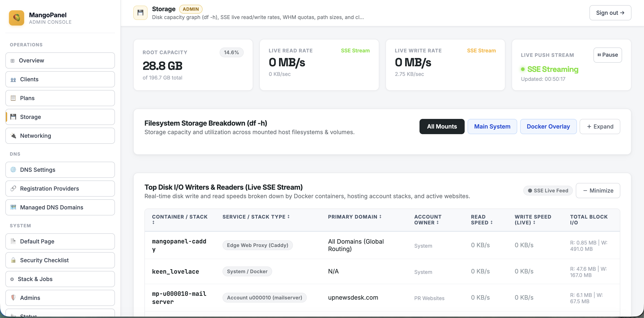
Task: Toggle the SSE Live Feed indicator
Action: 548,191
